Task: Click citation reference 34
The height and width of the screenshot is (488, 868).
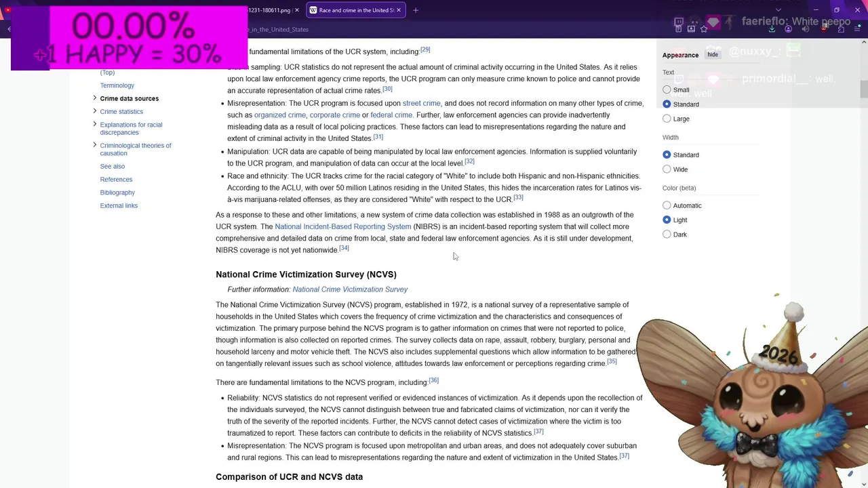Action: tap(344, 248)
